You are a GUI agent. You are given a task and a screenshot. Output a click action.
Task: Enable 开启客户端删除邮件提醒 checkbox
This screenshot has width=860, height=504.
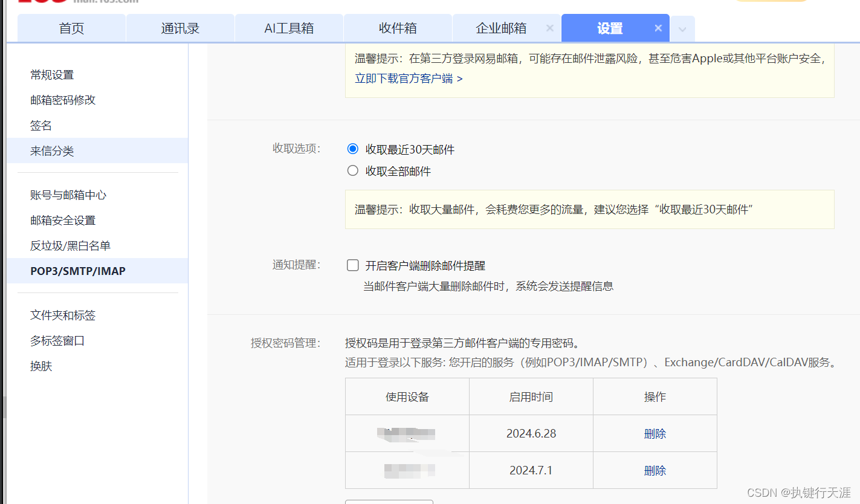[353, 265]
